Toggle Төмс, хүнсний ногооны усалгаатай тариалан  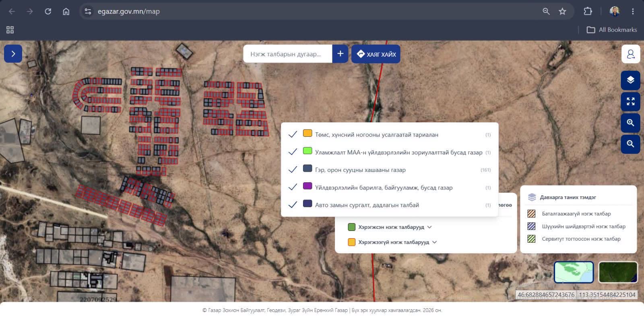pos(293,134)
